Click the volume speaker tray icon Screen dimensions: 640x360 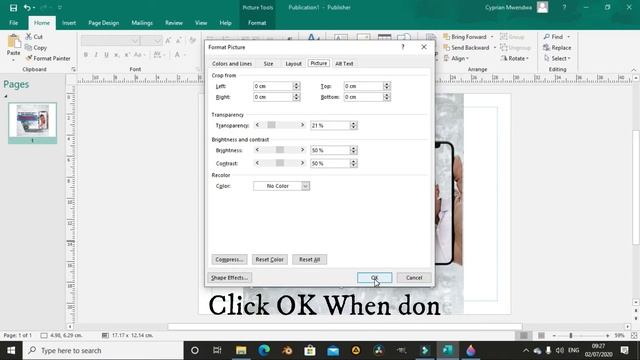pos(560,350)
